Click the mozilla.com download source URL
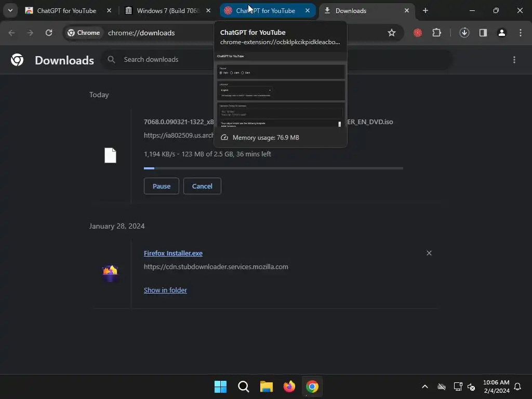532x399 pixels. [216, 267]
